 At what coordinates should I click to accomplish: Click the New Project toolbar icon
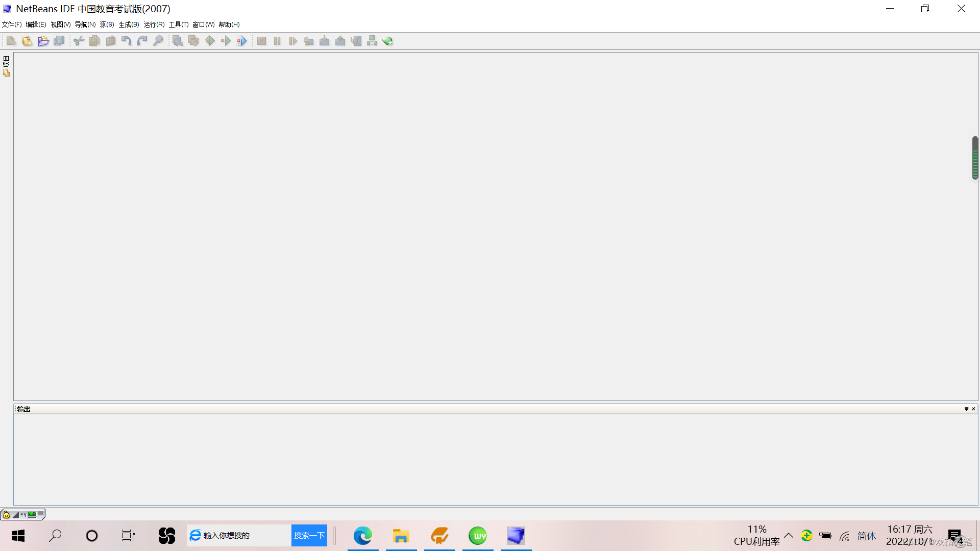[27, 41]
